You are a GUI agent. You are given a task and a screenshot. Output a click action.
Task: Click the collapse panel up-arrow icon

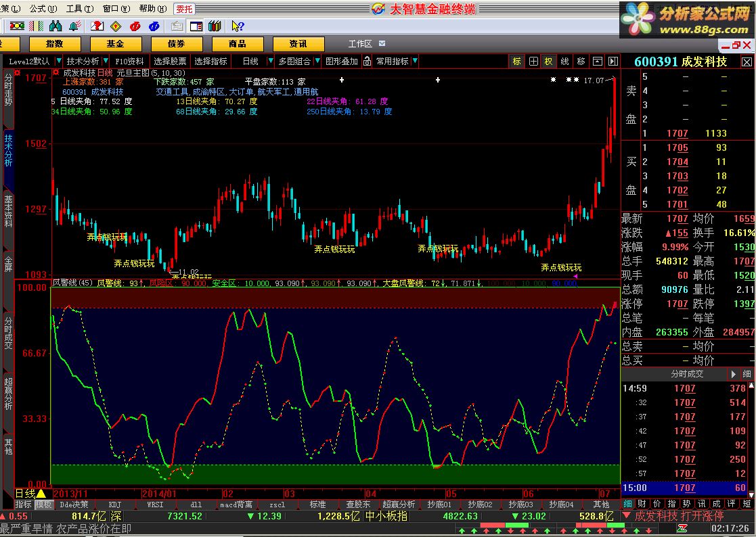click(598, 61)
